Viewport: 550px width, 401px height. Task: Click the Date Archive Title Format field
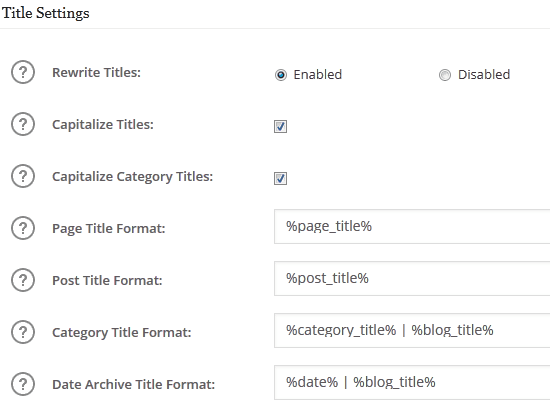click(412, 382)
